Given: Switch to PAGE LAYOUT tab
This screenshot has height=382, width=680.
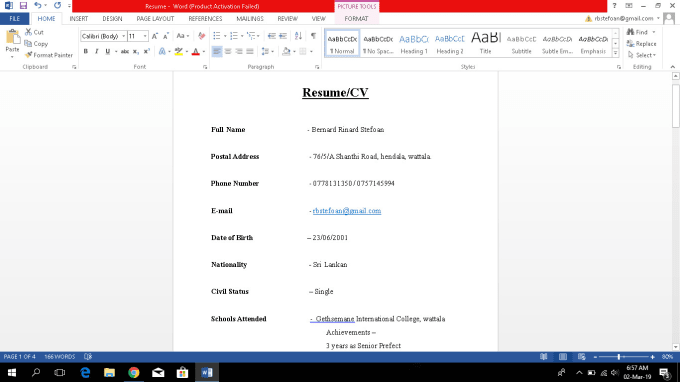Looking at the screenshot, I should click(x=155, y=19).
